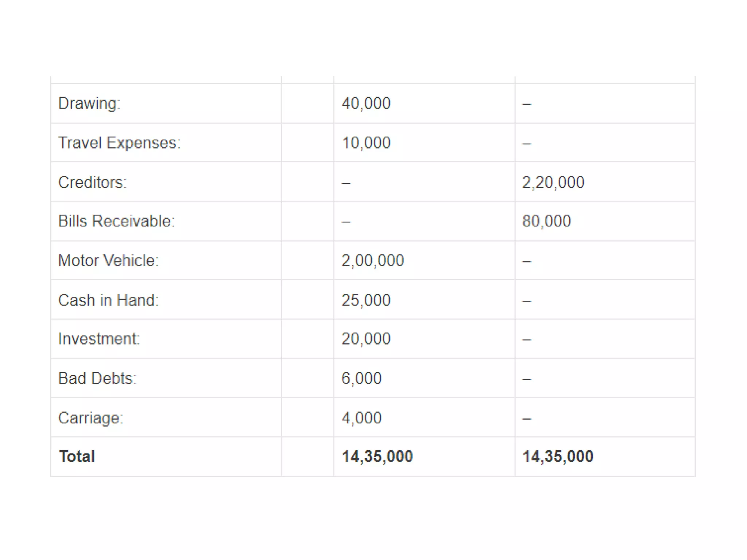The width and height of the screenshot is (747, 560).
Task: Select the 10,000 Travel Expenses amount
Action: click(366, 143)
